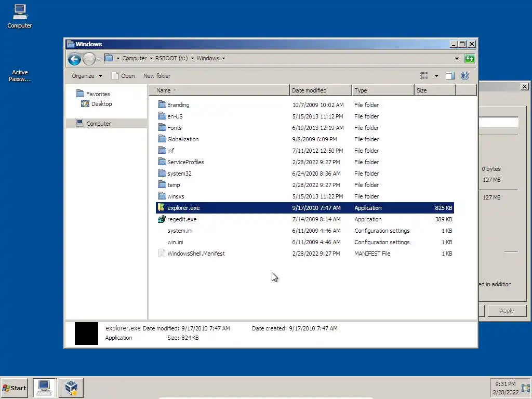
Task: Click the computer taskbar button
Action: [x=44, y=388]
